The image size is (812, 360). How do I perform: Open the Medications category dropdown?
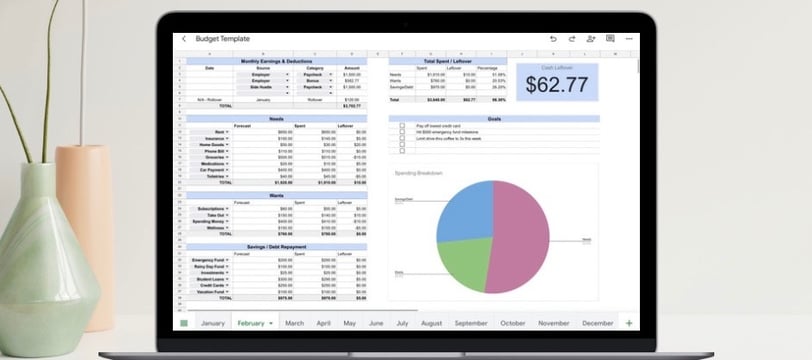[227, 163]
